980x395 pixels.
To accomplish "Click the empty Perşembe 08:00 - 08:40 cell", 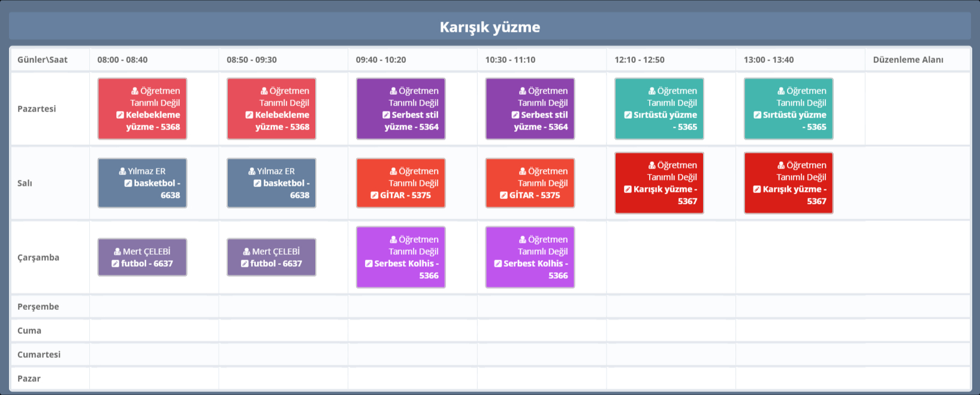I will pyautogui.click(x=154, y=306).
